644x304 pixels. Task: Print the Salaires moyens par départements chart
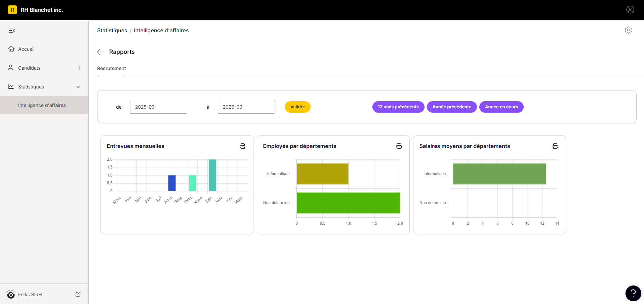coord(555,146)
